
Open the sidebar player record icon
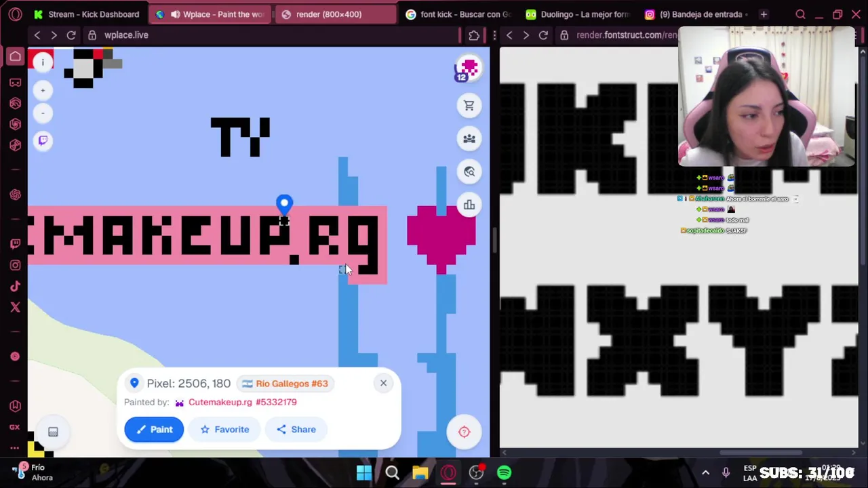point(15,357)
